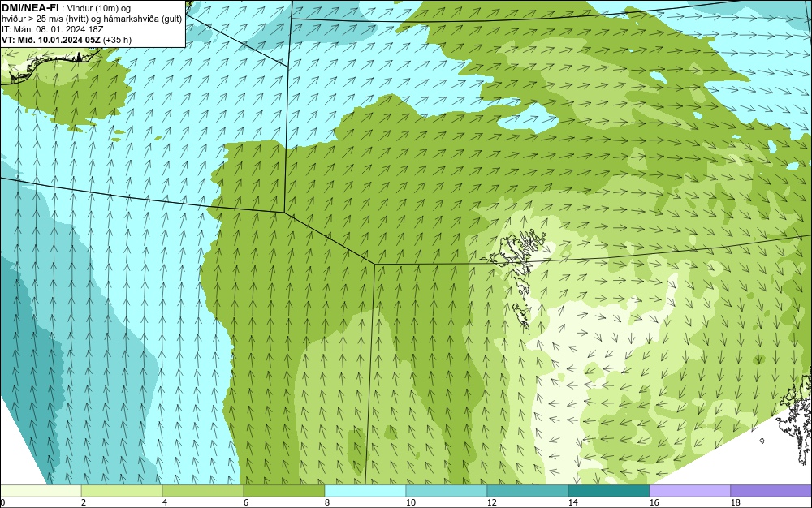
Task: Click the valid time 'VT: Mið. 10.01.2024 05Z'
Action: point(51,40)
